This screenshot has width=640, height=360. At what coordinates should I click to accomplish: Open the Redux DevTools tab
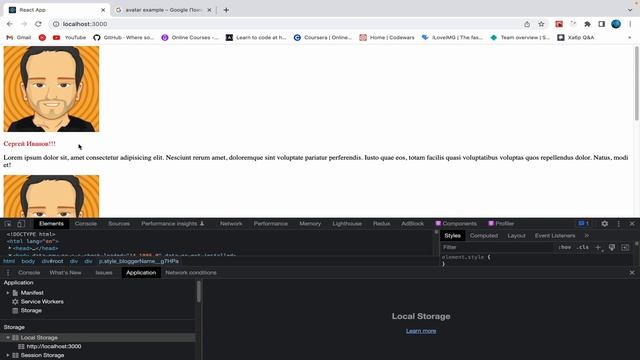click(382, 224)
